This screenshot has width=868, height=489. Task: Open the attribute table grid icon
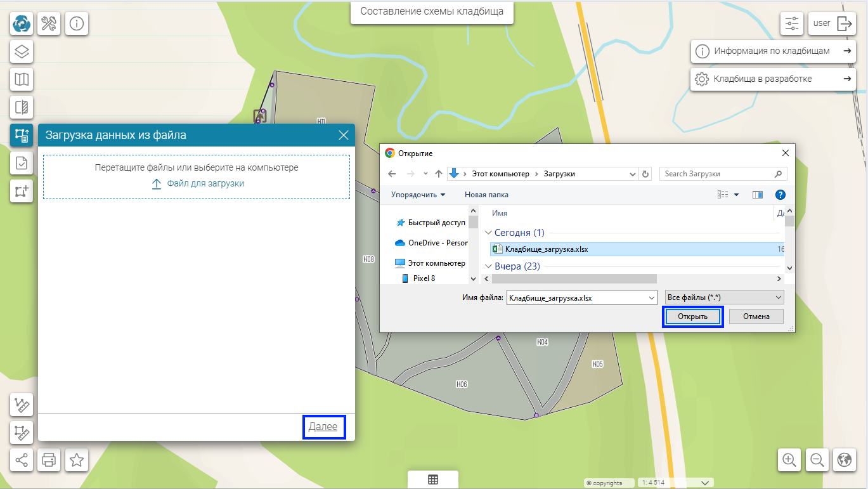tap(433, 479)
